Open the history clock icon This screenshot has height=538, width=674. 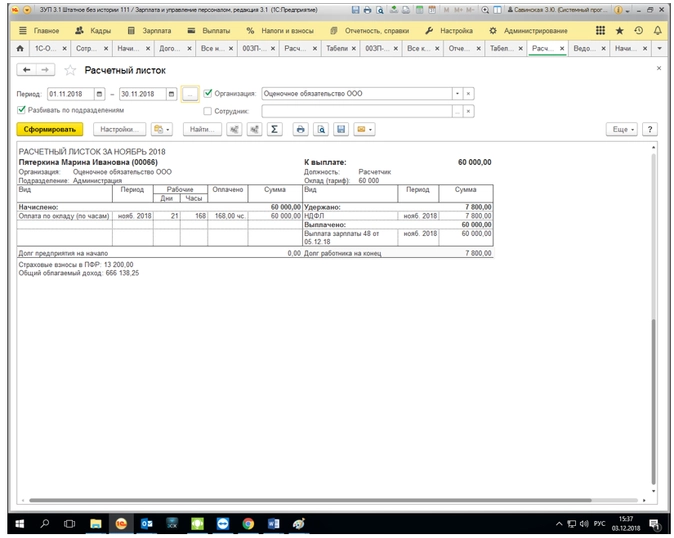tap(638, 31)
